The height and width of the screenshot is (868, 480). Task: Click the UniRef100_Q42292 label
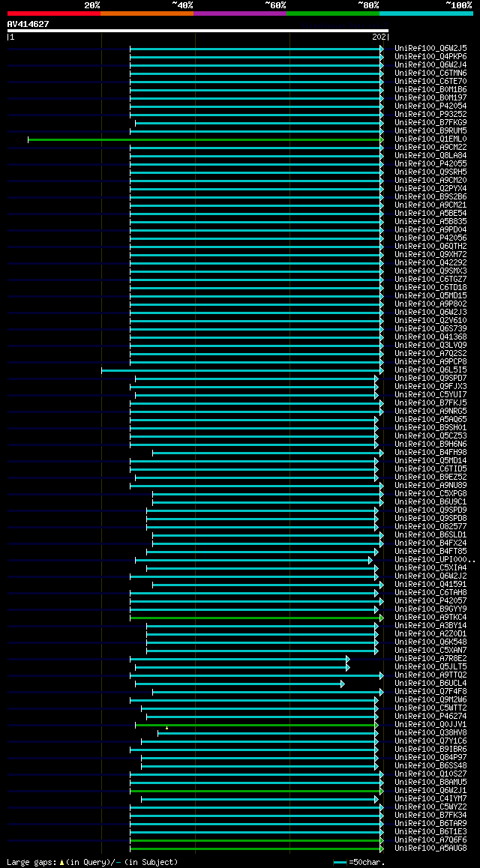[x=430, y=263]
